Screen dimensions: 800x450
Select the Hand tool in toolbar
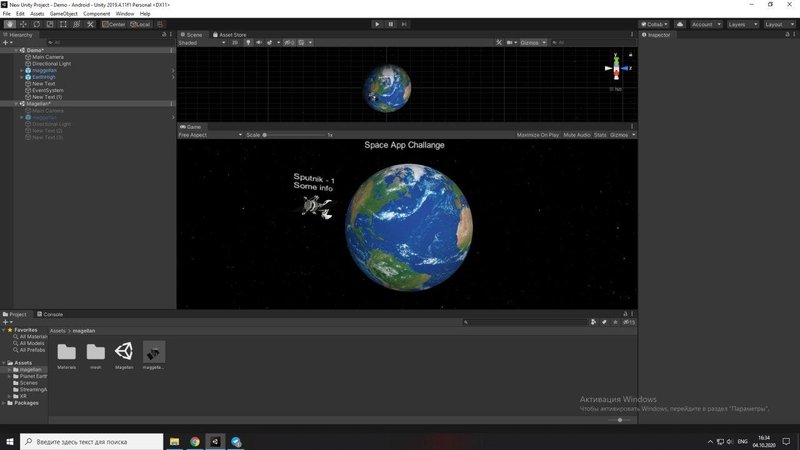9,24
